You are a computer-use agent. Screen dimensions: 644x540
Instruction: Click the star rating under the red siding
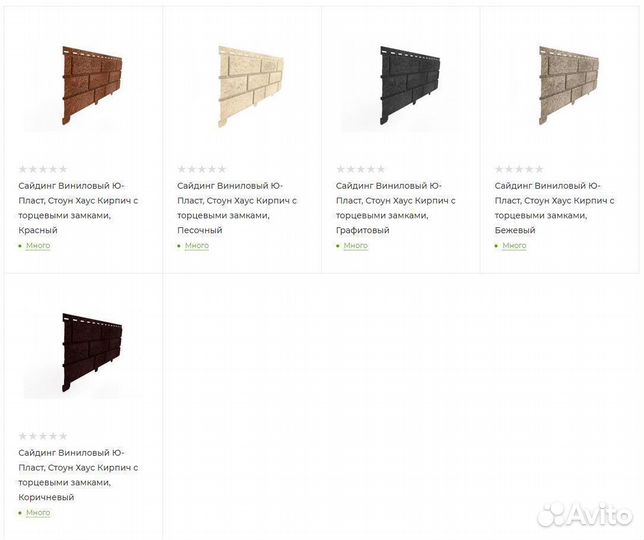(43, 169)
